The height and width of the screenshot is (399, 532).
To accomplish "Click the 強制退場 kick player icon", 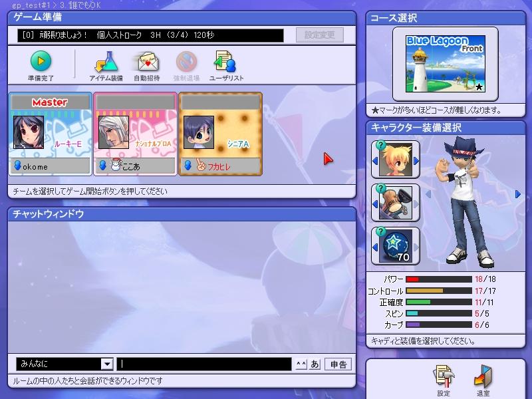I will coord(186,63).
